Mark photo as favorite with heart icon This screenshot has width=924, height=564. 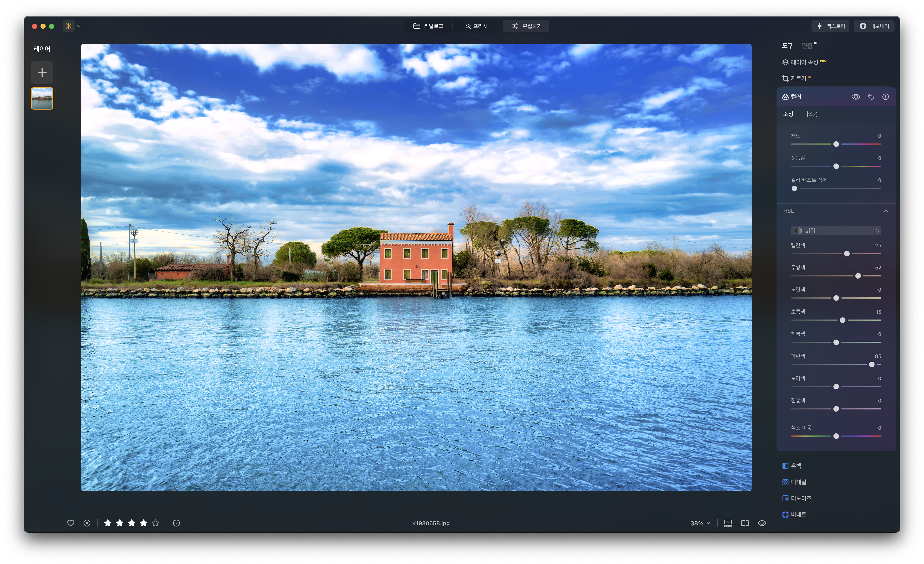[71, 523]
